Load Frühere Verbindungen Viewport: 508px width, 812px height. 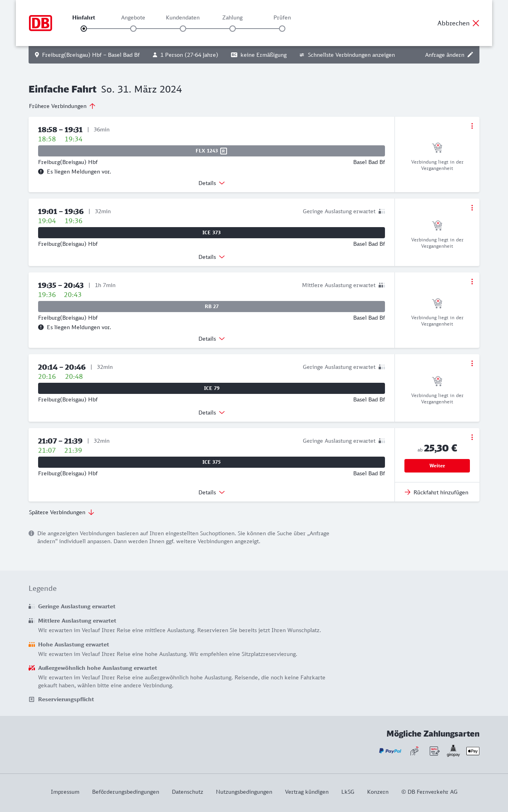(62, 106)
